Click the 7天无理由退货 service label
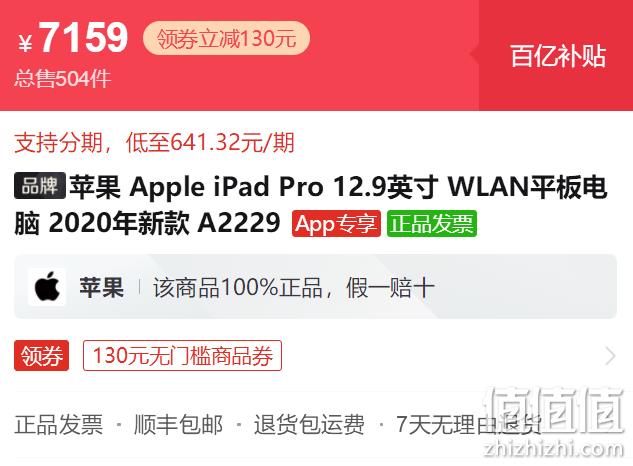Viewport: 633px width, 466px height. pos(469,425)
